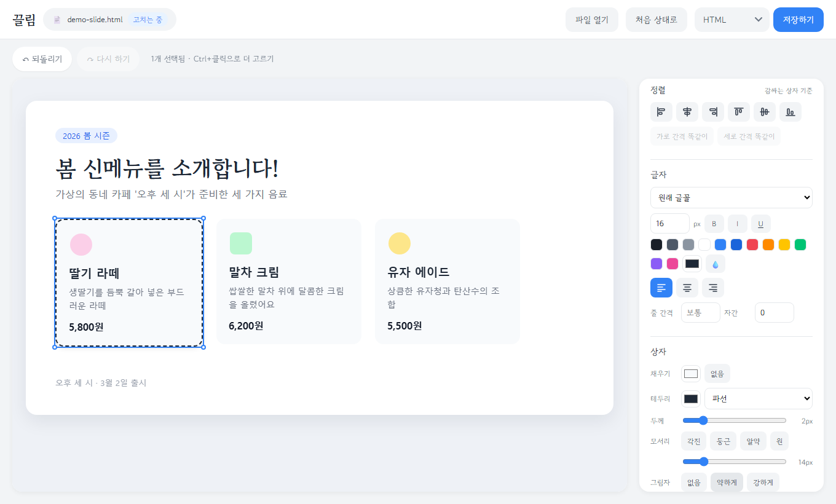Open the eyedropper color picker

coord(716,264)
